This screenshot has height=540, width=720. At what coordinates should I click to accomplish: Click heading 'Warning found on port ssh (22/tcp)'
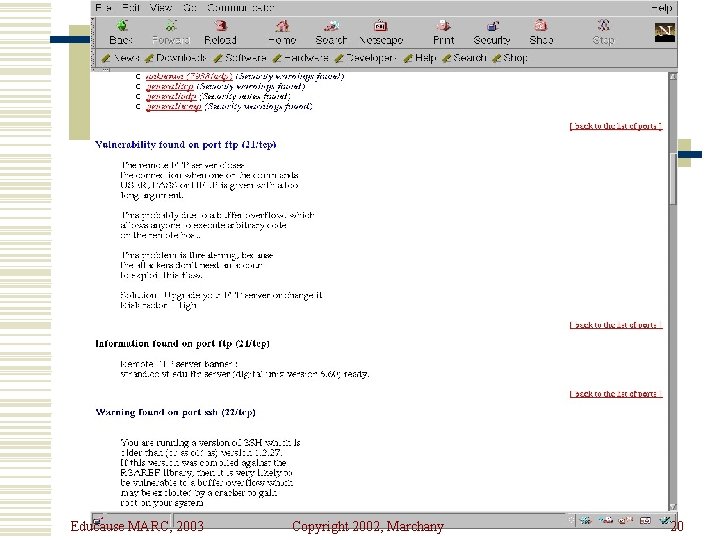click(175, 412)
